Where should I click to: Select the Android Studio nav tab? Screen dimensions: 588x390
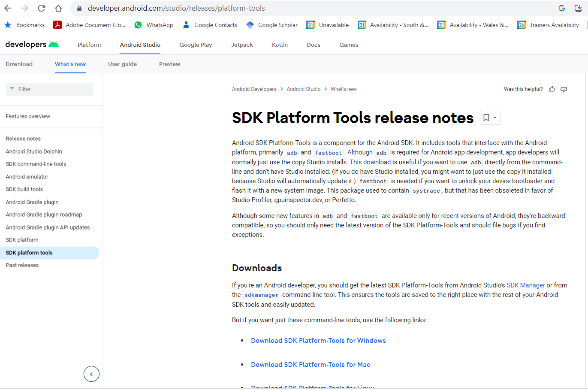point(140,45)
